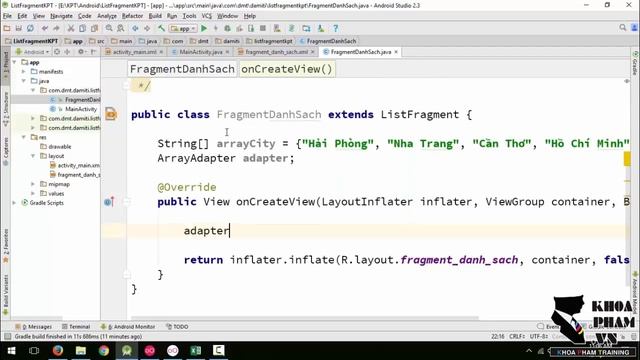Open the VCS menu

point(207,16)
